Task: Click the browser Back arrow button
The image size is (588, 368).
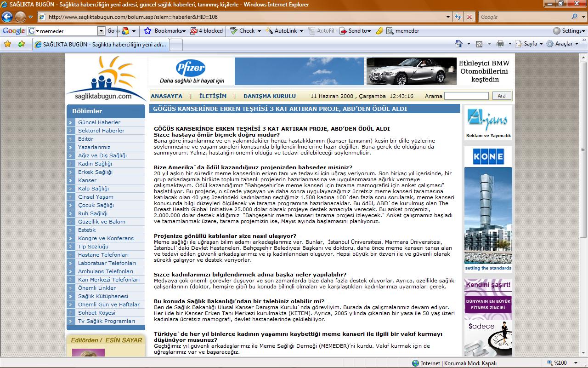Action: coord(7,17)
